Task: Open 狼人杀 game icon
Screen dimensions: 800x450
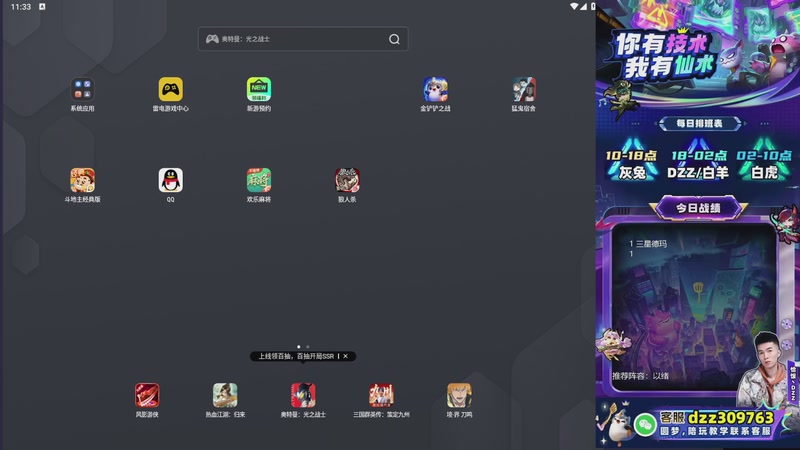Action: tap(347, 180)
